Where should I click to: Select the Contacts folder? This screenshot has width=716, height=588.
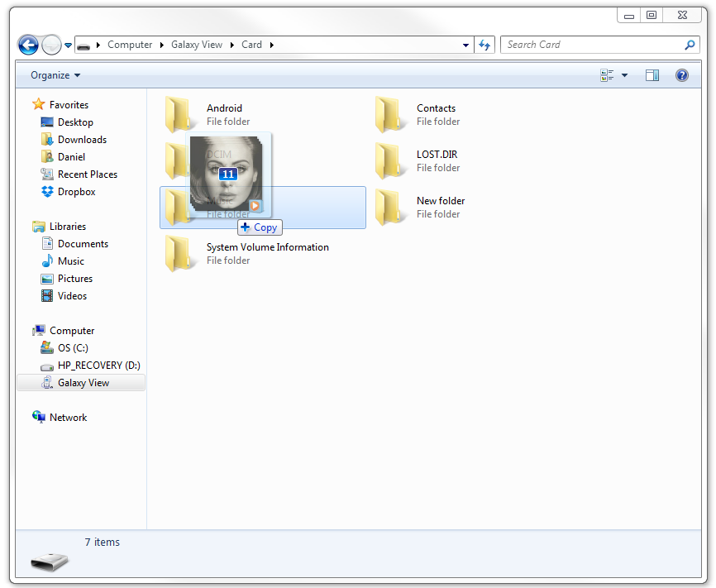point(418,115)
